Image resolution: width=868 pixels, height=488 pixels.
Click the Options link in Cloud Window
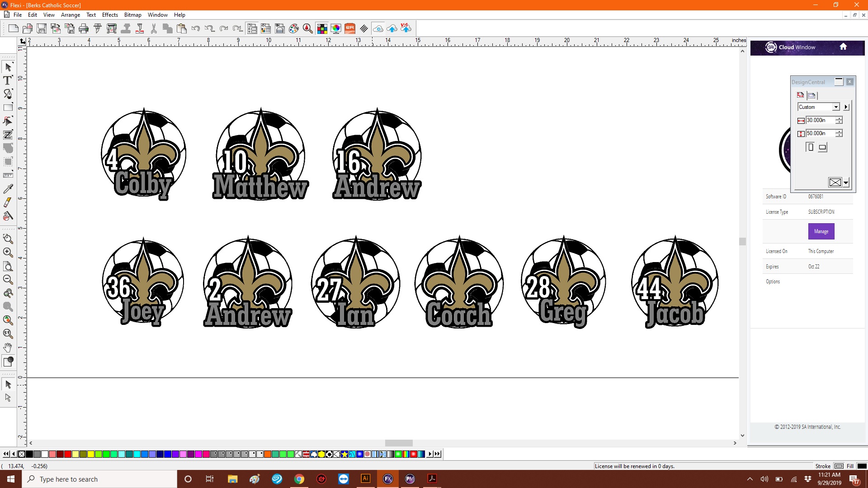[x=773, y=282]
